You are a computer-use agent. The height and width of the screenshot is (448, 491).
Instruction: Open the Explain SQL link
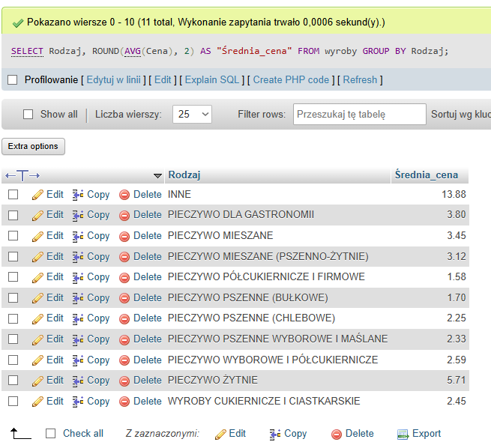(212, 80)
